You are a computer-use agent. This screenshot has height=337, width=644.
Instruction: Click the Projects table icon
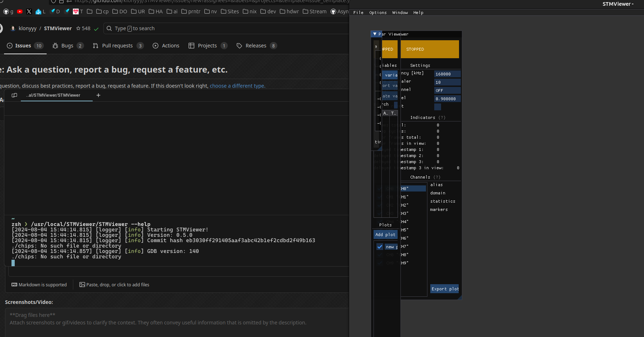[x=191, y=46]
